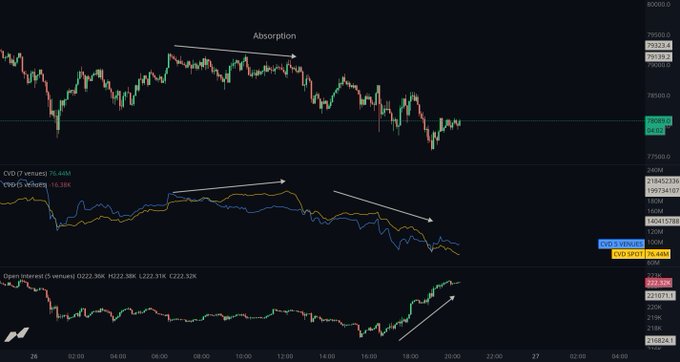Screen dimensions: 680x362
Task: Click the yellow CVD SPOT label
Action: [x=628, y=254]
